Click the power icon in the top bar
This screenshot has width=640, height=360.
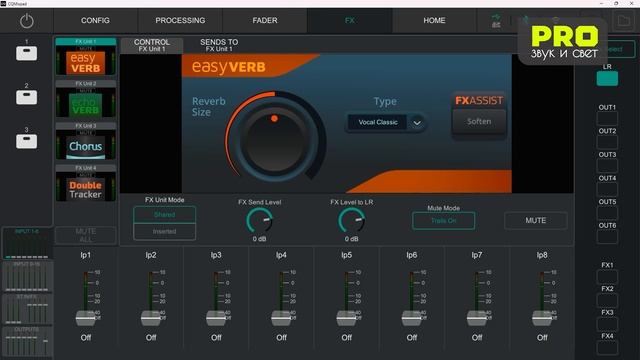(27, 21)
